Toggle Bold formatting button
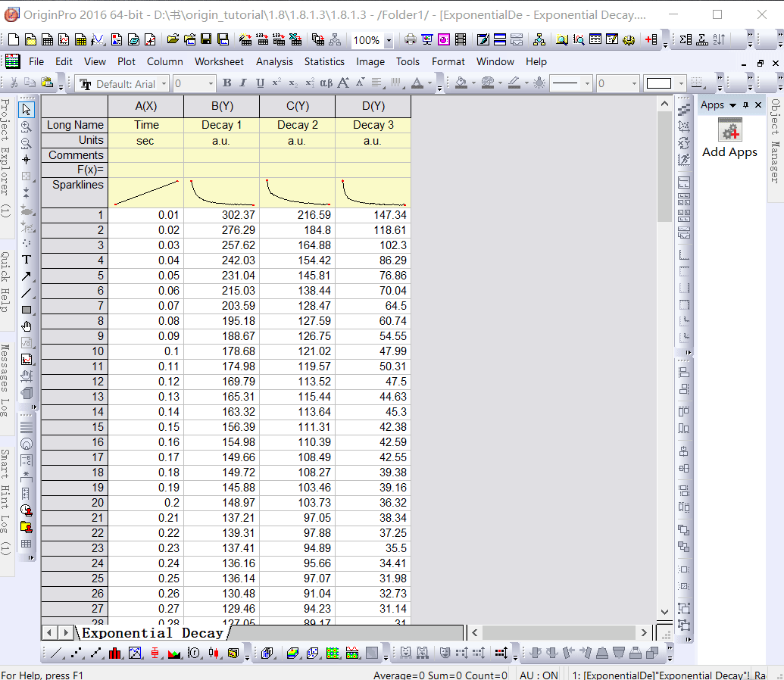The height and width of the screenshot is (680, 784). pos(227,83)
